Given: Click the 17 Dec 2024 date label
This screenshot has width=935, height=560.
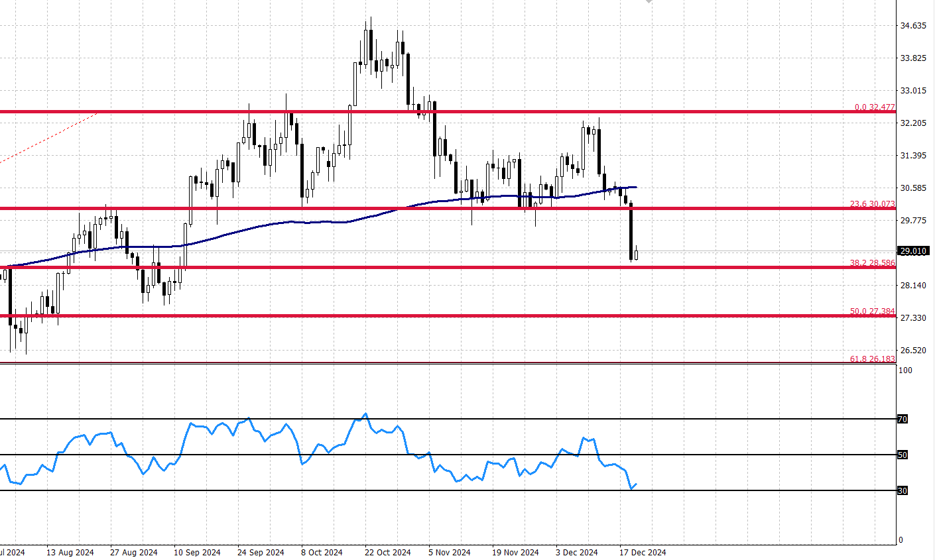Looking at the screenshot, I should [x=643, y=553].
